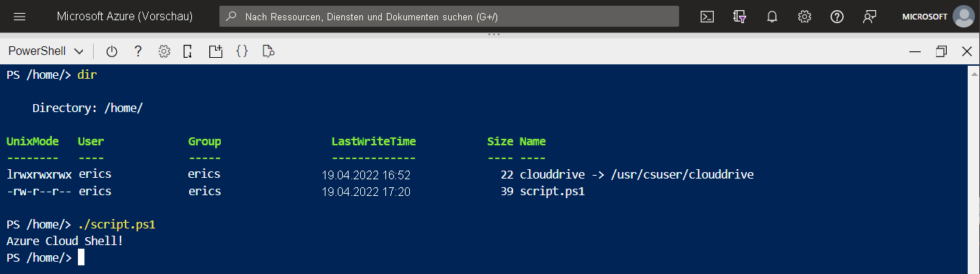Click the terminal cursor at prompt
Viewport: 980px width, 274px height.
click(x=81, y=258)
